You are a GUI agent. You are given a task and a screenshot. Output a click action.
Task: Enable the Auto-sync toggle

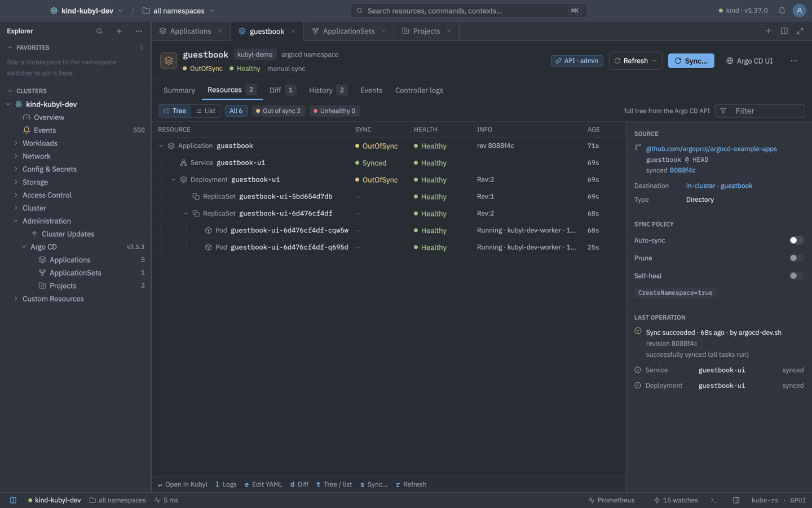[796, 240]
